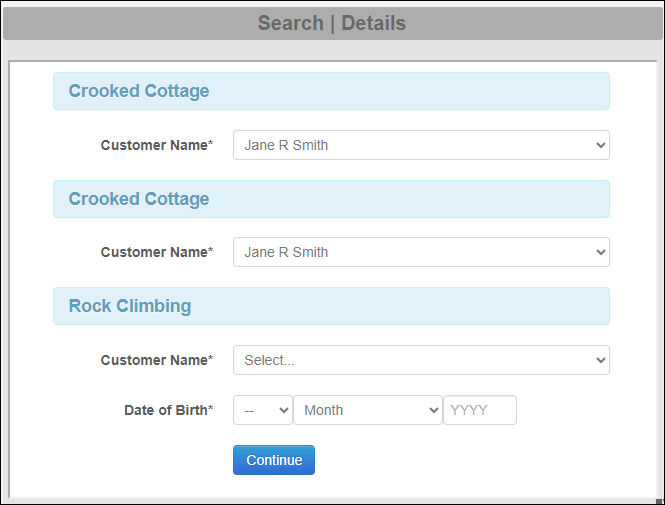Open the Date of Birth day dropdown
Image resolution: width=665 pixels, height=505 pixels.
(263, 410)
